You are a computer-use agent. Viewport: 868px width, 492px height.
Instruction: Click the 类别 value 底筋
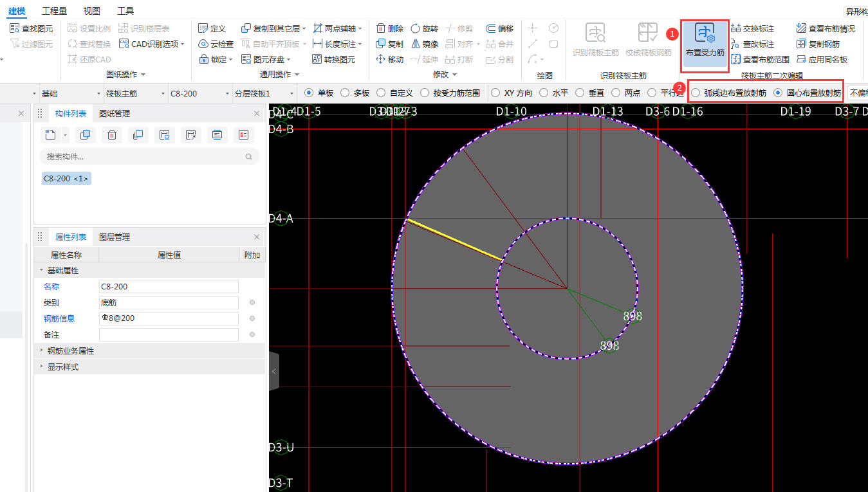(169, 302)
